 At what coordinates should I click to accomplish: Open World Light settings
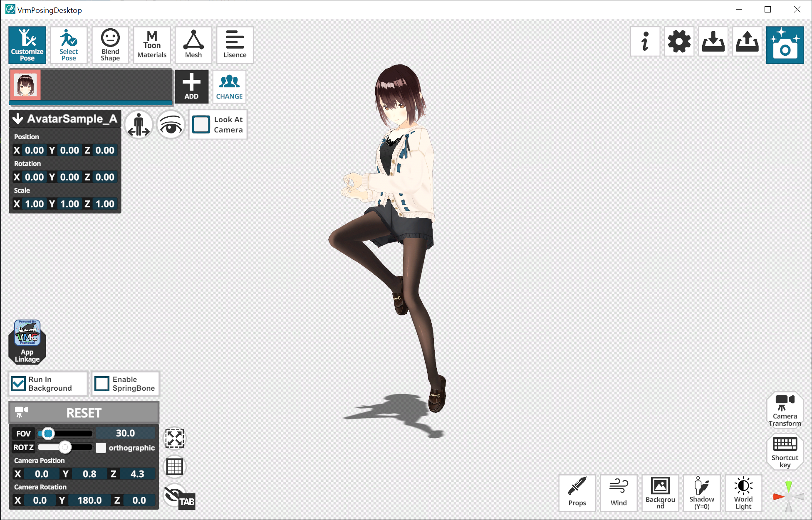(743, 493)
